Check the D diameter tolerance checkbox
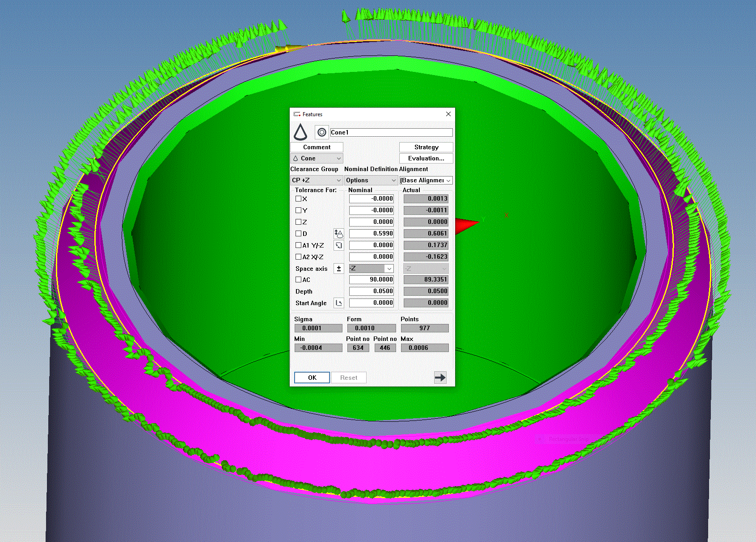Viewport: 756px width, 542px height. click(298, 234)
